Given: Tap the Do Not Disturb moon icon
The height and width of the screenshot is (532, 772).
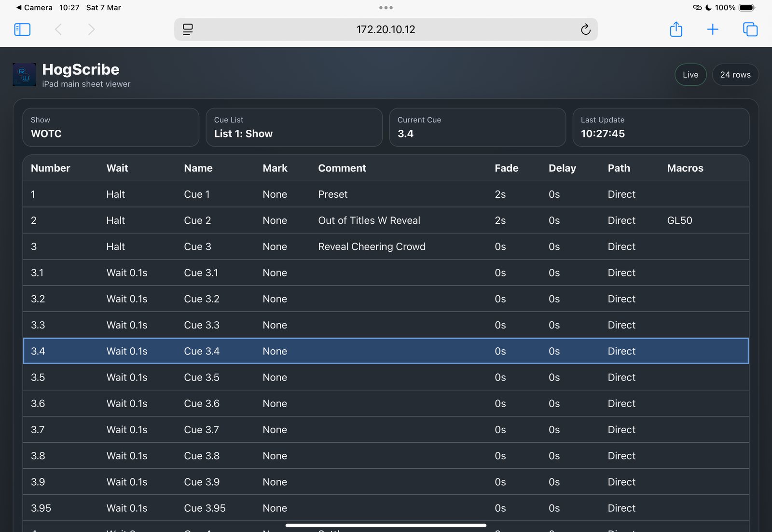Looking at the screenshot, I should click(x=708, y=8).
